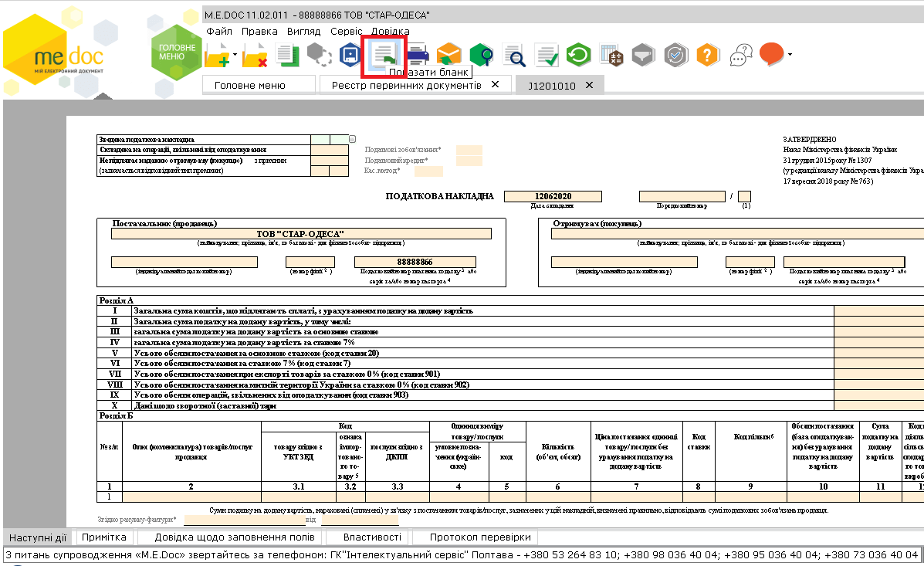Click the printer icon
The width and height of the screenshot is (924, 566).
pyautogui.click(x=417, y=56)
